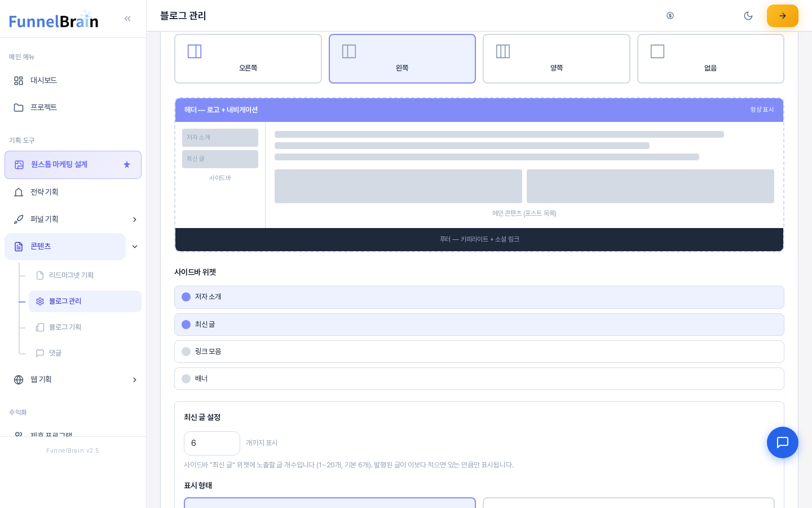The width and height of the screenshot is (812, 508).
Task: Select the 양쪽 sidebar layout option
Action: (557, 59)
